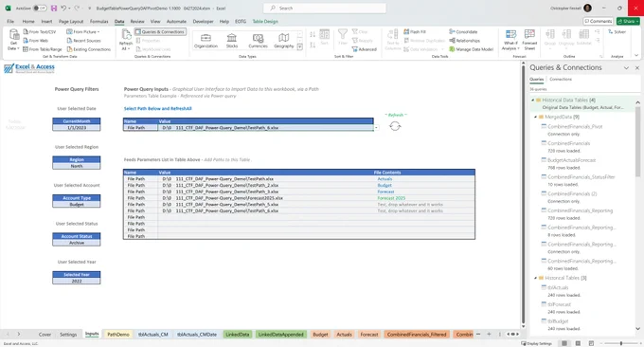Image resolution: width=644 pixels, height=347 pixels.
Task: Import data From Text/CSV
Action: point(40,31)
